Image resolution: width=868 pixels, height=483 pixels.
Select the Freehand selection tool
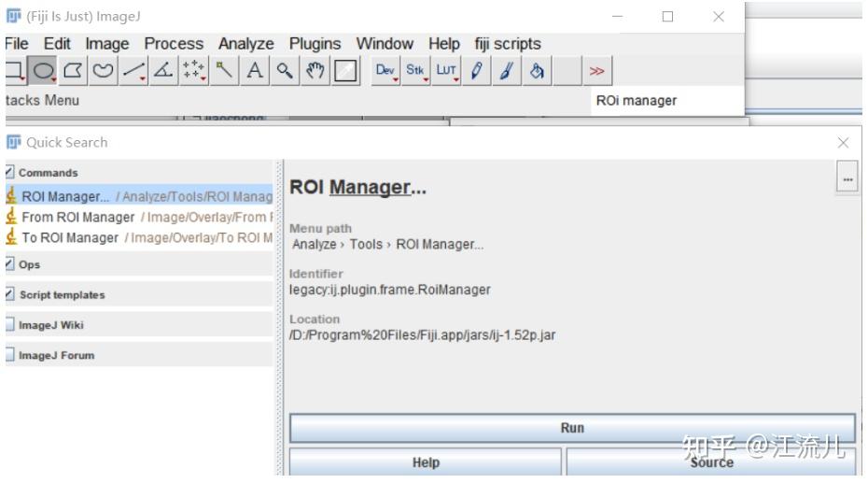[103, 71]
